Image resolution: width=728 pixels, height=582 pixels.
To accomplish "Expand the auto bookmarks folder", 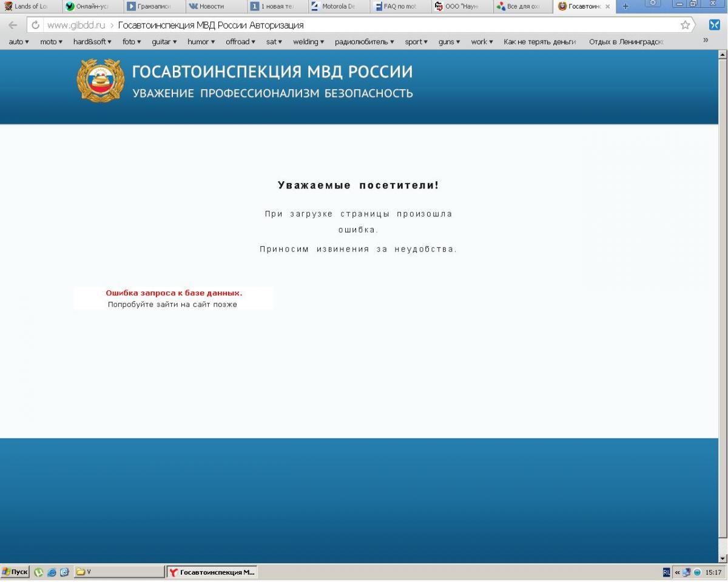I will click(19, 42).
